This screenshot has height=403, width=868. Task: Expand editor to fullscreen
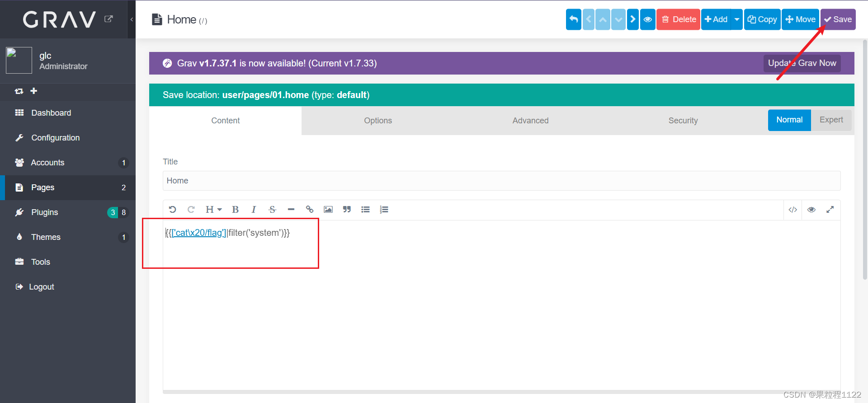pos(830,210)
